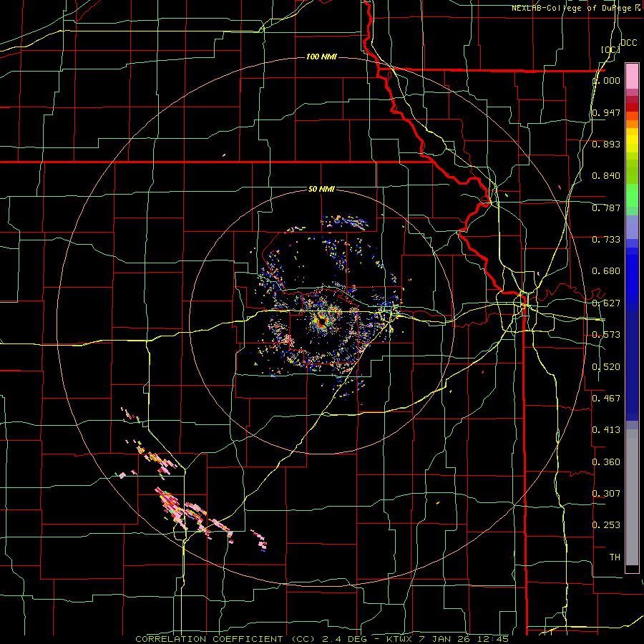Image resolution: width=644 pixels, height=644 pixels.
Task: Click the TH threshold legend label
Action: coord(615,557)
